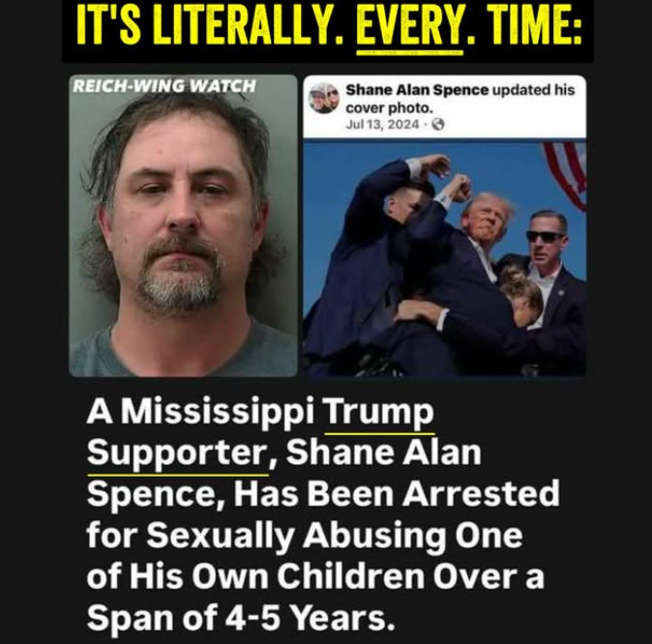Click the globe public-visibility icon
Screen dimensions: 652x644
(438, 125)
